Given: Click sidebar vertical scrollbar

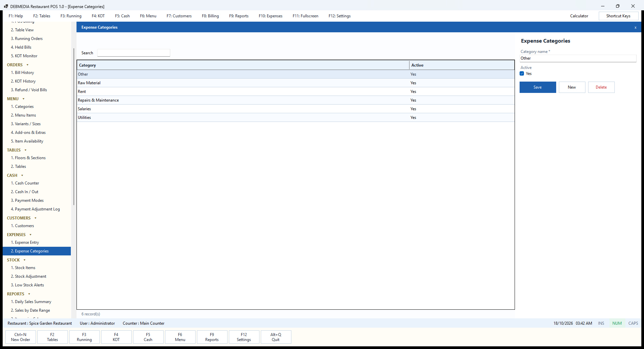Looking at the screenshot, I should click(x=74, y=127).
